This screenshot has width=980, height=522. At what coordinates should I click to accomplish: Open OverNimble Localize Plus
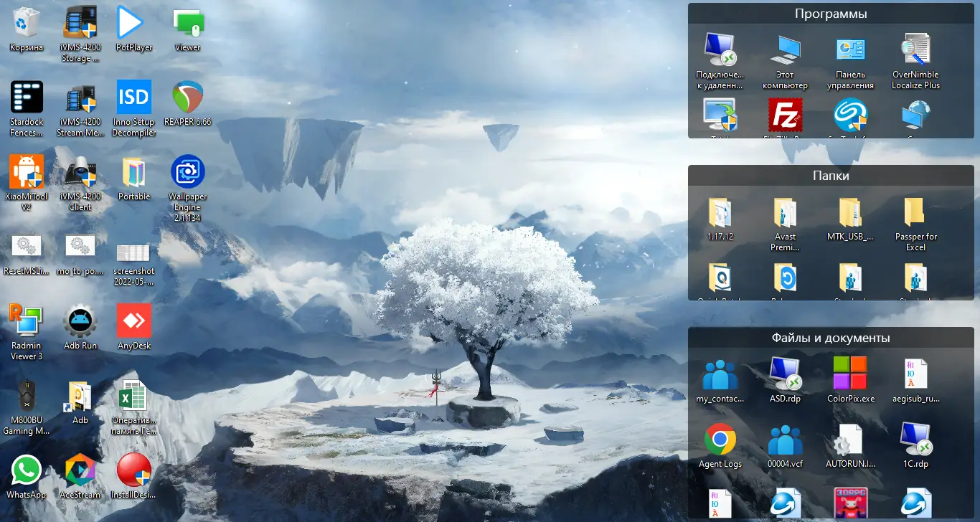pos(915,50)
